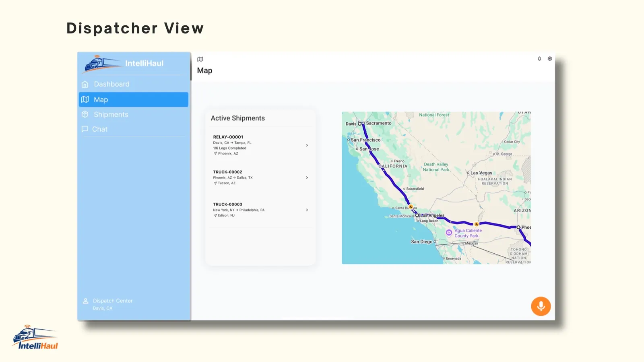Image resolution: width=644 pixels, height=362 pixels.
Task: Click the user icon beside Dispatch Center
Action: [x=85, y=301]
